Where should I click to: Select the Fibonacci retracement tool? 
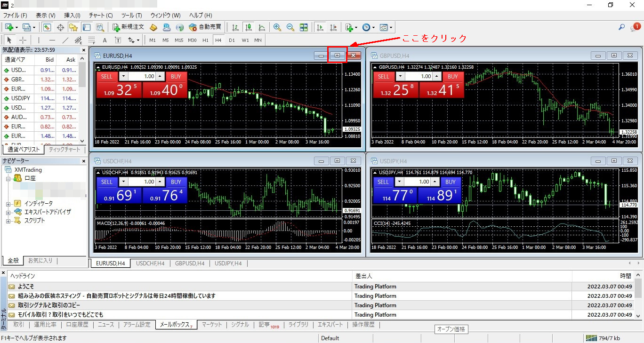click(x=91, y=40)
